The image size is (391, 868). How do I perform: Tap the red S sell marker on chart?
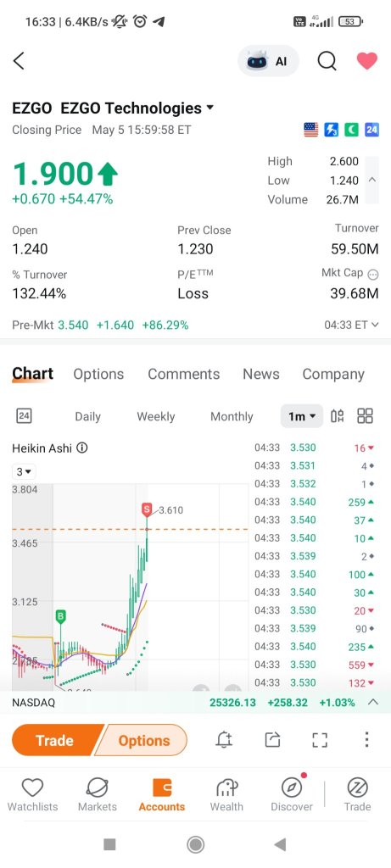147,509
